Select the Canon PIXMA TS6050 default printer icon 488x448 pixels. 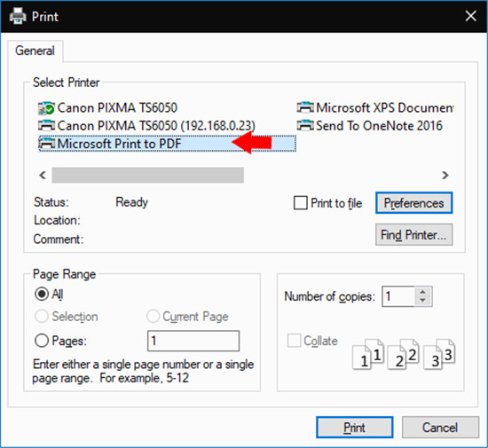point(46,108)
